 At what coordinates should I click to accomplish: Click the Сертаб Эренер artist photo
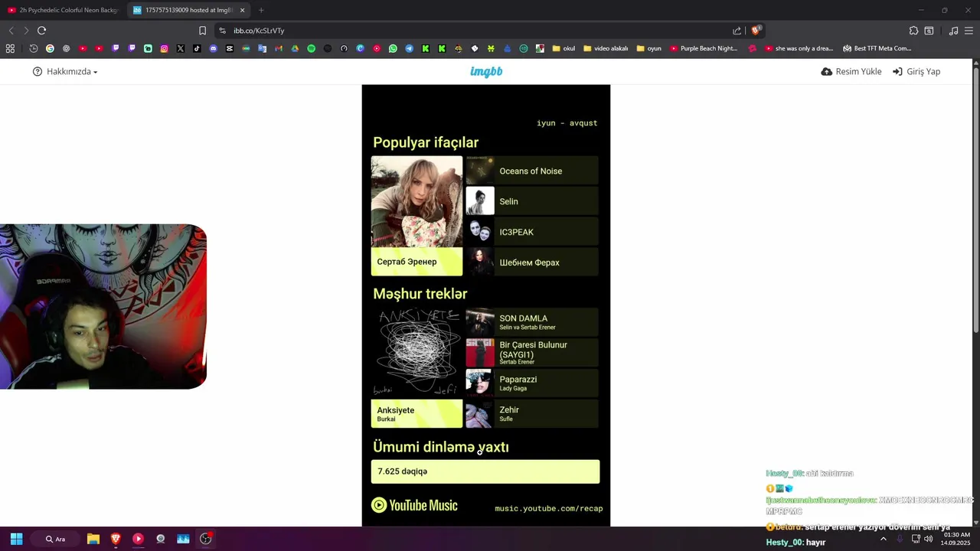pos(416,201)
